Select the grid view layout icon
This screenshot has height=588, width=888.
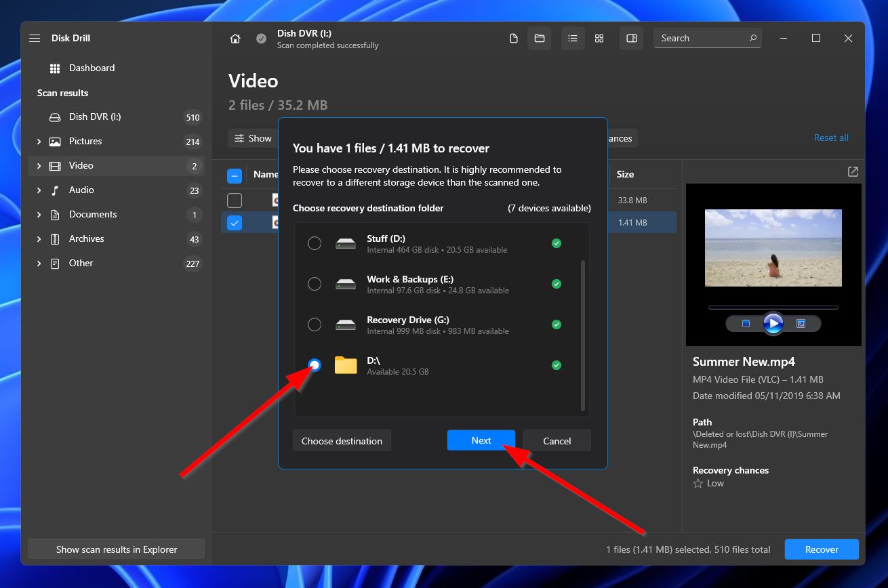coord(599,39)
